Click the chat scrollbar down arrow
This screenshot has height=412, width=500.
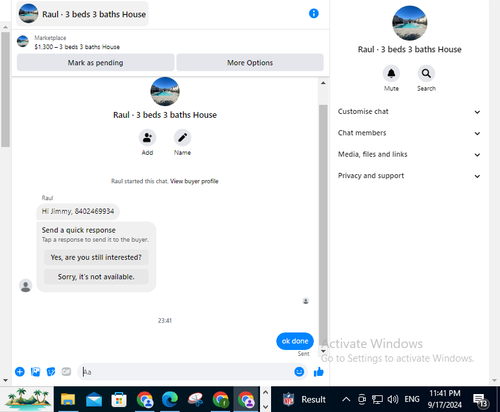[x=323, y=351]
